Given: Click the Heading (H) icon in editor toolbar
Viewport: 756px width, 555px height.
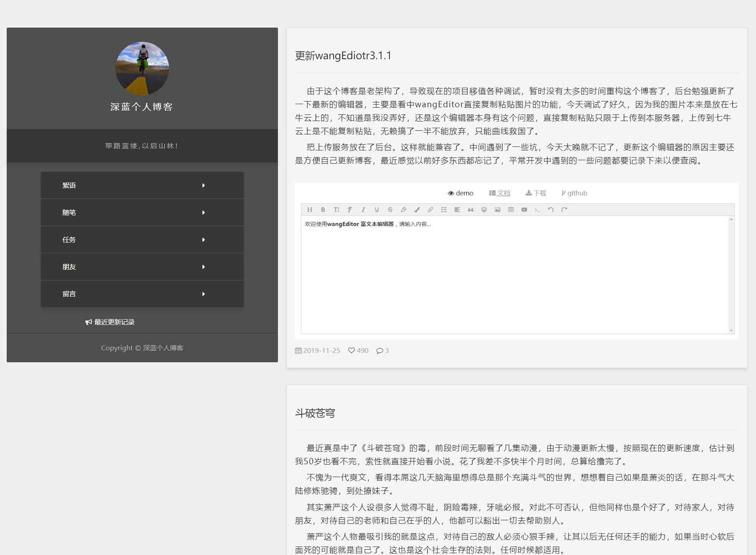Looking at the screenshot, I should [310, 210].
